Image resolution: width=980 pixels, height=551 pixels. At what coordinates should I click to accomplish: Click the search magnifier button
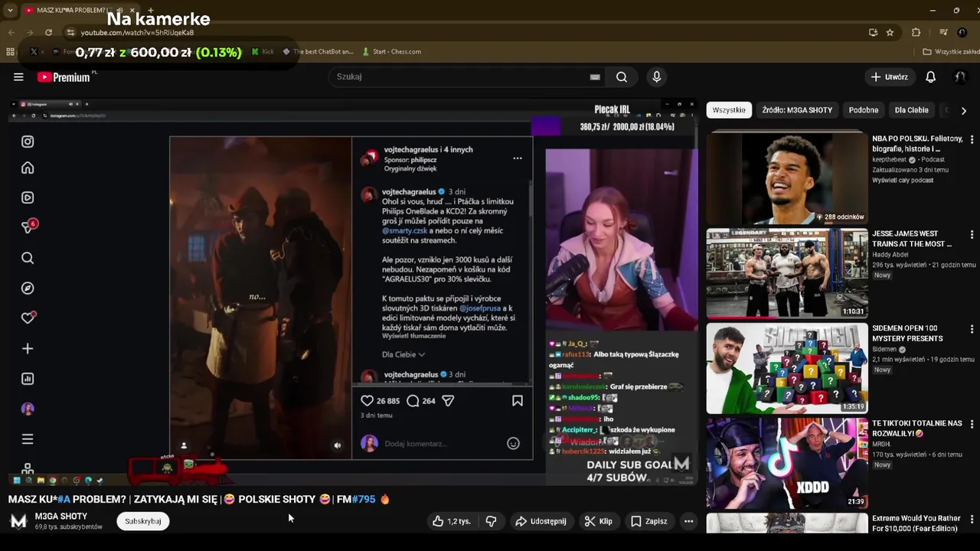click(622, 77)
